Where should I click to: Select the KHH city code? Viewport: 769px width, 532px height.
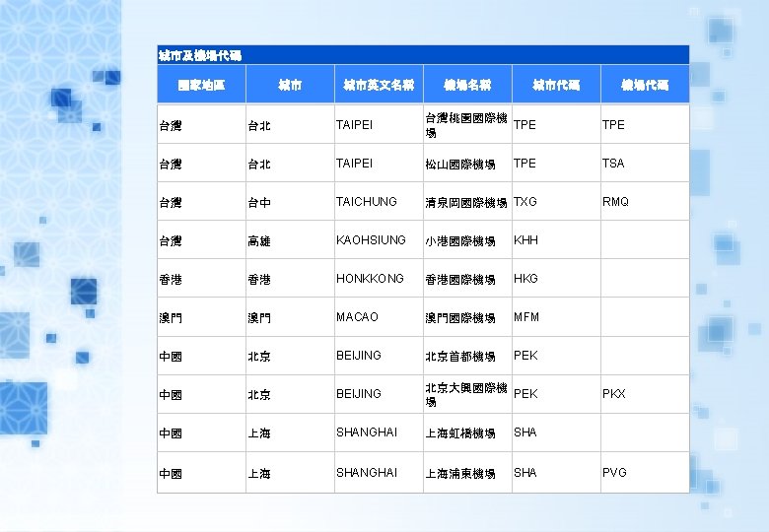[525, 240]
